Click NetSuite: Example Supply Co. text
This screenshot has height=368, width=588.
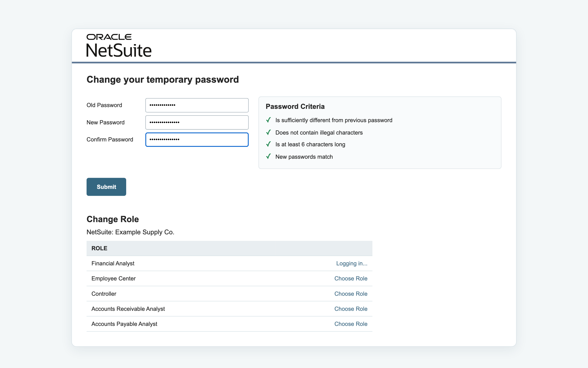coord(130,232)
